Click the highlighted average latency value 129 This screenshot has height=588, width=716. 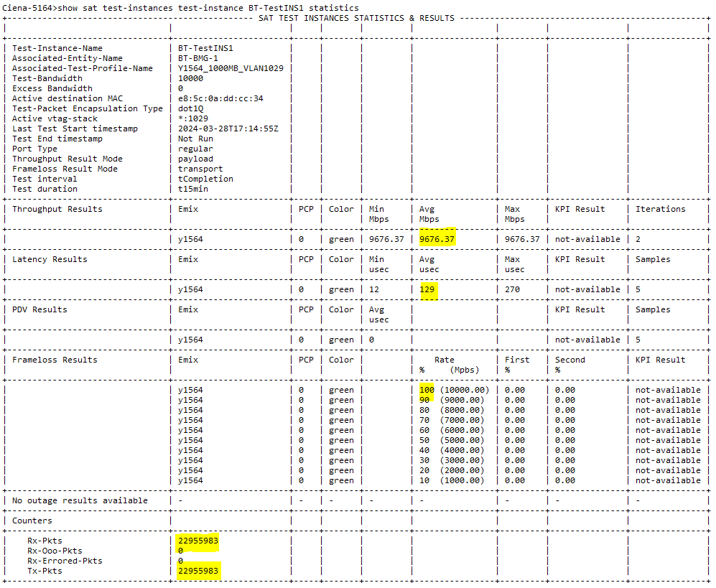pos(428,289)
